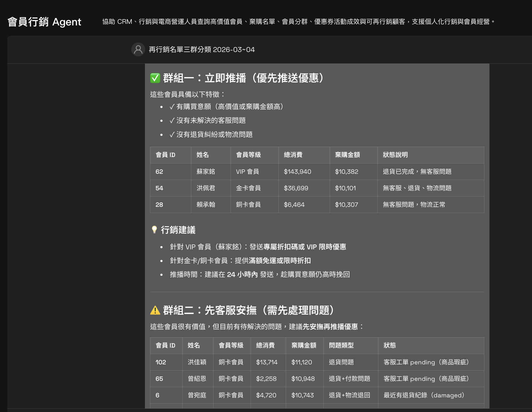532x412 pixels.
Task: Click the name 蘇家銘 in the table
Action: pos(206,172)
